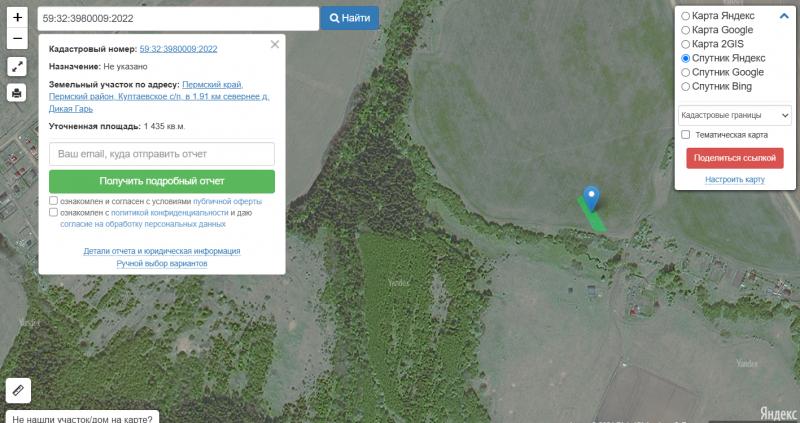800x423 pixels.
Task: Toggle fullscreen map view
Action: click(x=17, y=67)
